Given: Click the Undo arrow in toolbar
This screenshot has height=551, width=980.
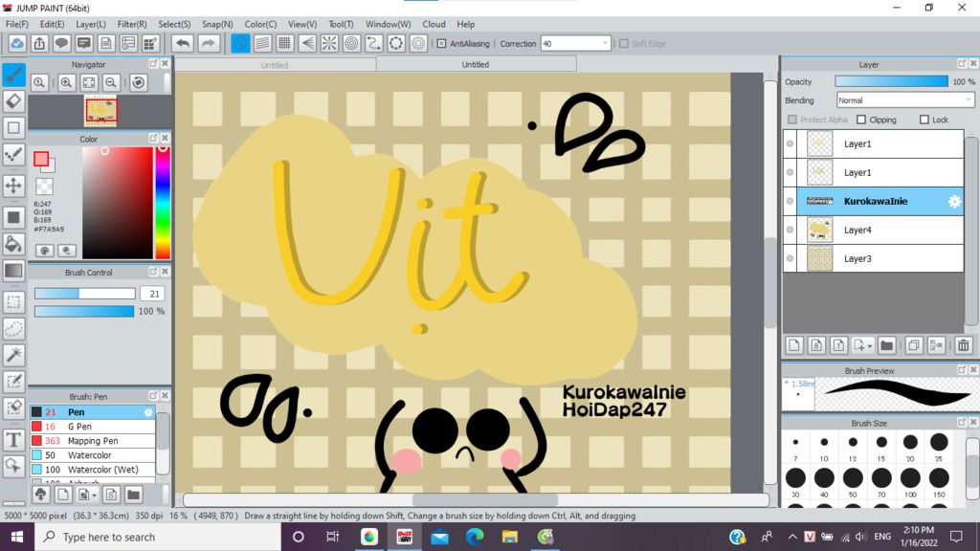Looking at the screenshot, I should pyautogui.click(x=183, y=43).
